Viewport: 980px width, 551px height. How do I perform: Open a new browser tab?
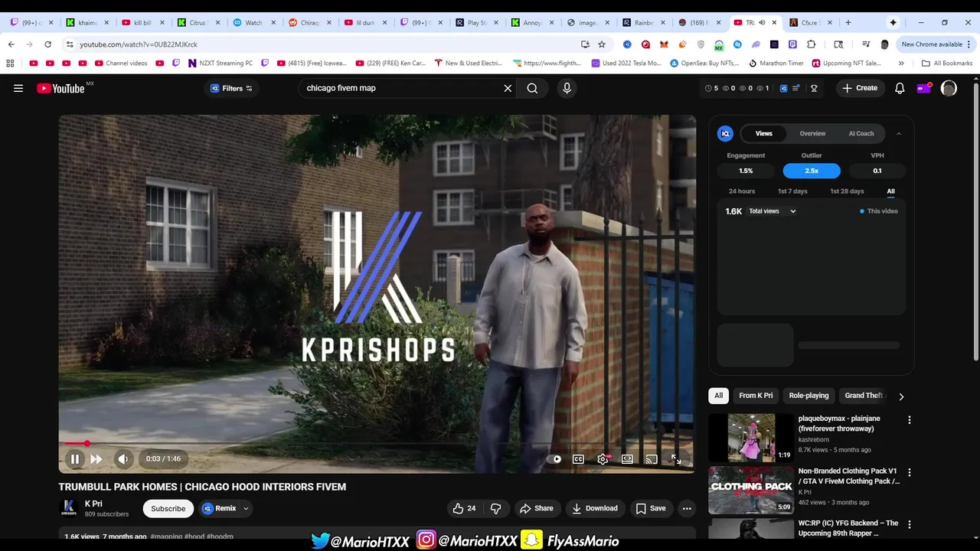click(x=848, y=22)
